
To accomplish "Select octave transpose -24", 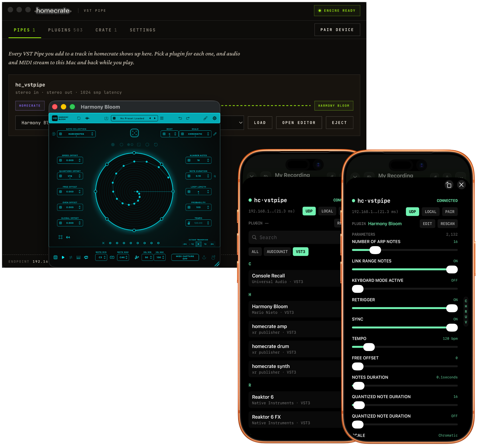I will [185, 244].
